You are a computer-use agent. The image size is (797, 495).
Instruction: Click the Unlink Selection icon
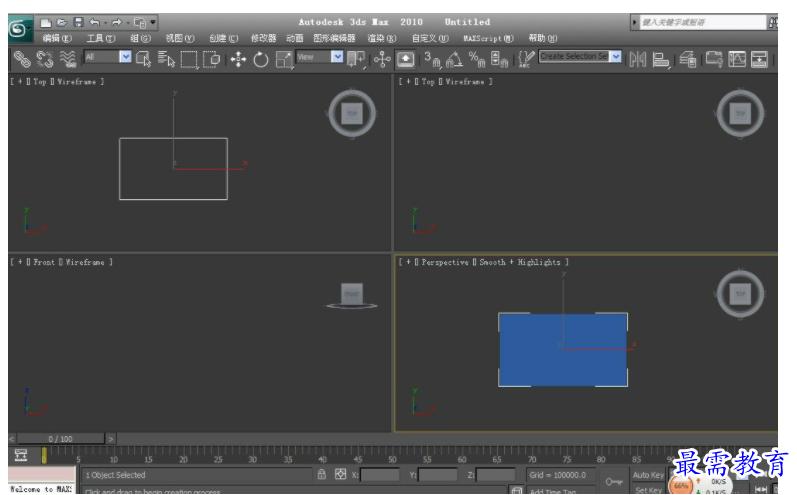[x=45, y=59]
